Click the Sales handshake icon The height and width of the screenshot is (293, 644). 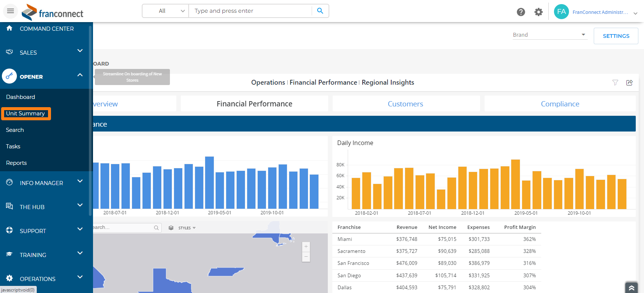tap(9, 52)
